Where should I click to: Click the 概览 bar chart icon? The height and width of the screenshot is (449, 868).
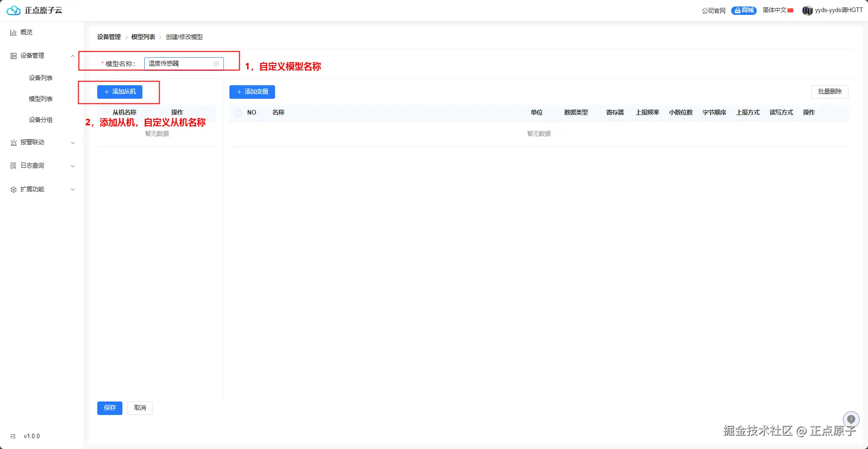(x=13, y=33)
